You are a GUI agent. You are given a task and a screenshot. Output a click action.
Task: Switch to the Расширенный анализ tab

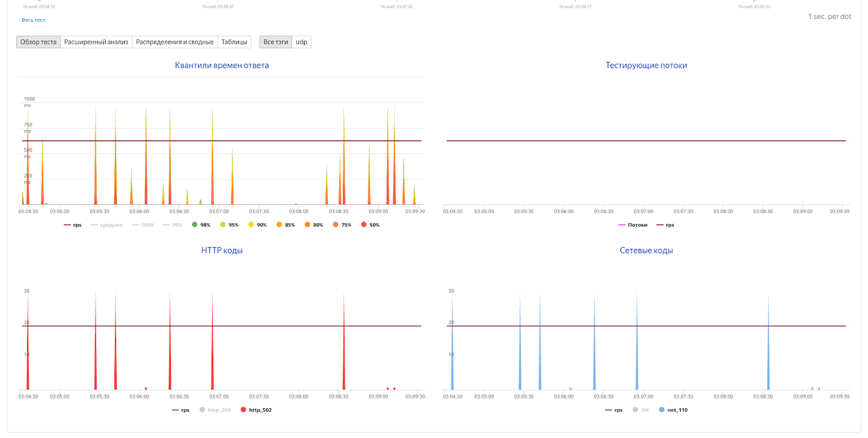tap(96, 42)
